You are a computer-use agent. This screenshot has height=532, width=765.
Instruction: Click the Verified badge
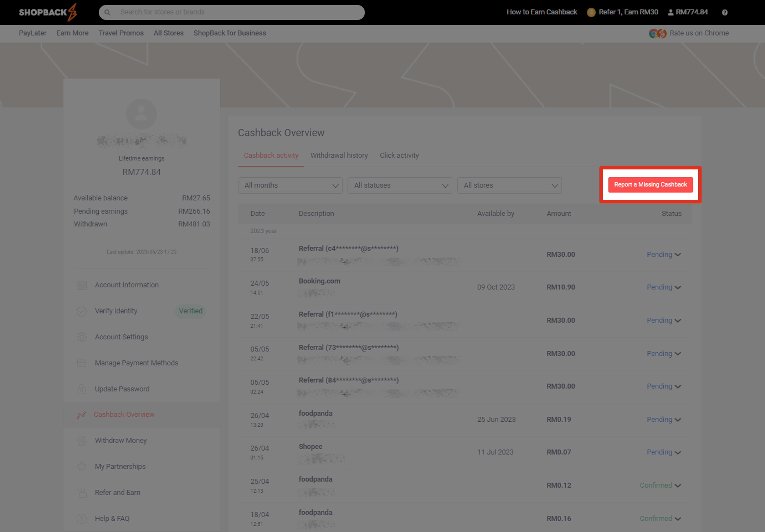tap(191, 311)
